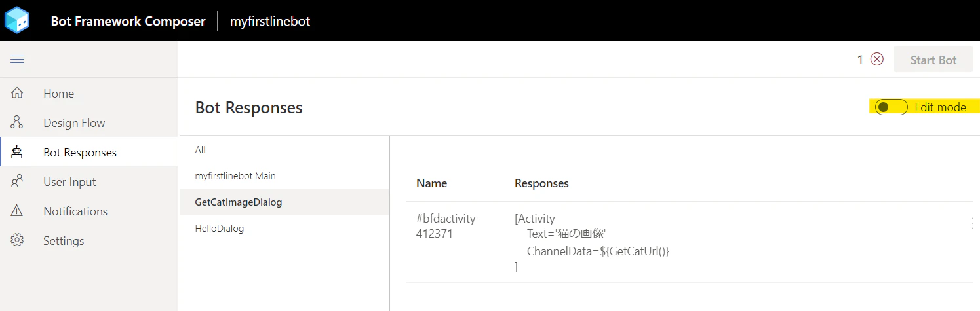Click the Name column header
The height and width of the screenshot is (311, 980).
[x=431, y=183]
